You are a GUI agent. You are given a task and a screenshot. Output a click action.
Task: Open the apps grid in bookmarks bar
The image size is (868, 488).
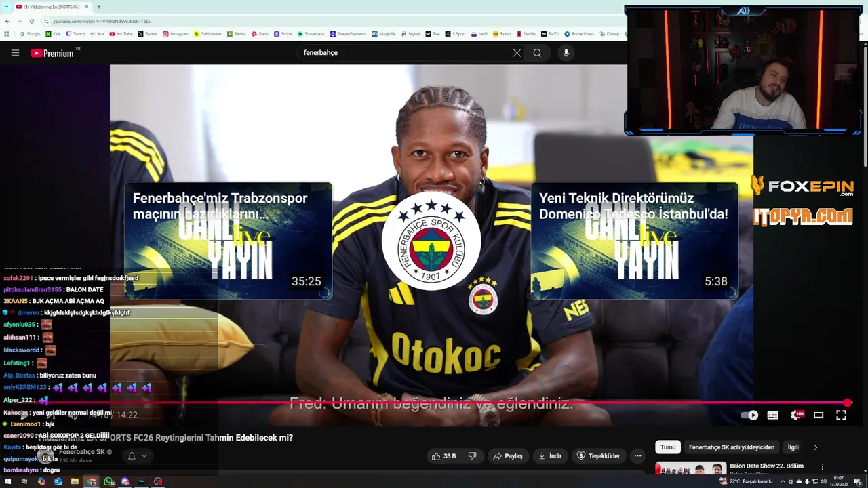coord(7,33)
